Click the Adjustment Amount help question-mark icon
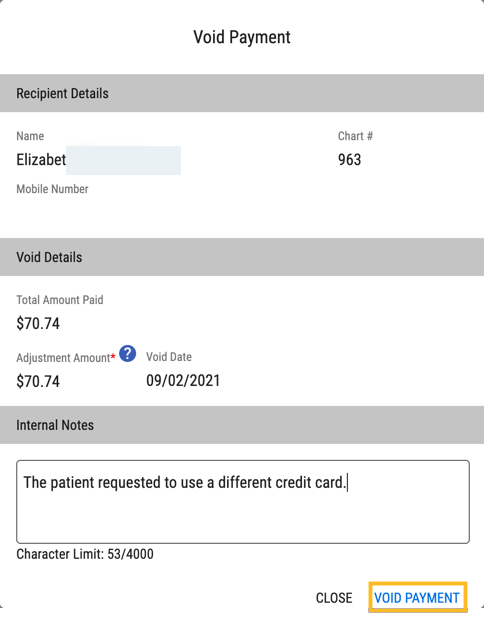This screenshot has height=619, width=484. pos(128,354)
